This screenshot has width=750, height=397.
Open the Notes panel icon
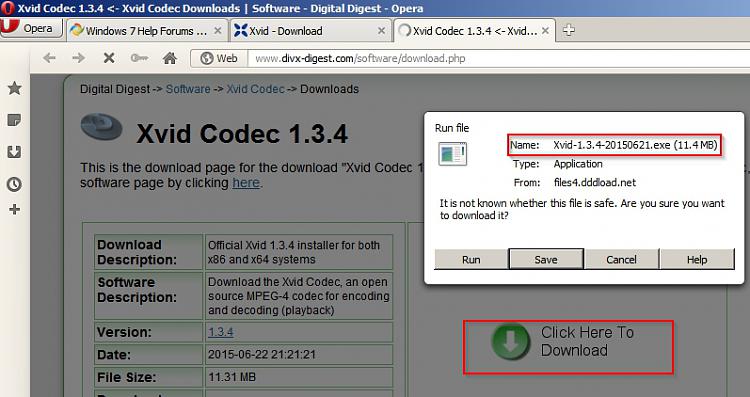[14, 120]
